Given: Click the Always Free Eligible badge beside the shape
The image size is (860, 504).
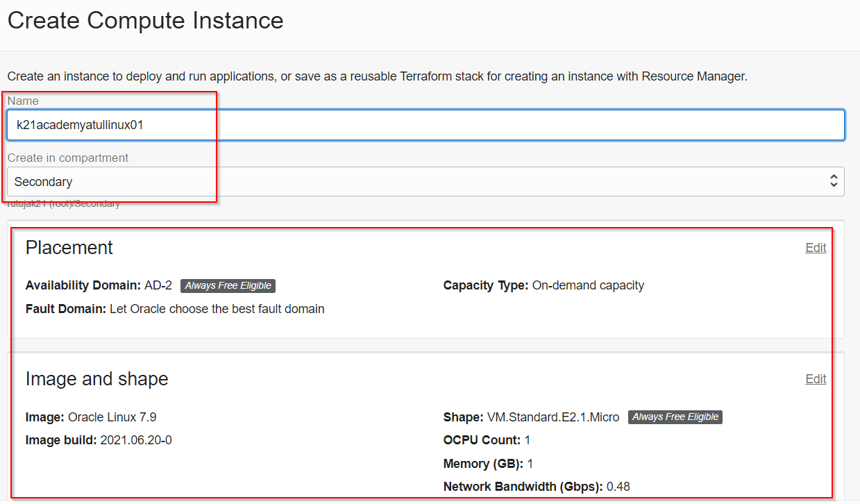Looking at the screenshot, I should [675, 417].
